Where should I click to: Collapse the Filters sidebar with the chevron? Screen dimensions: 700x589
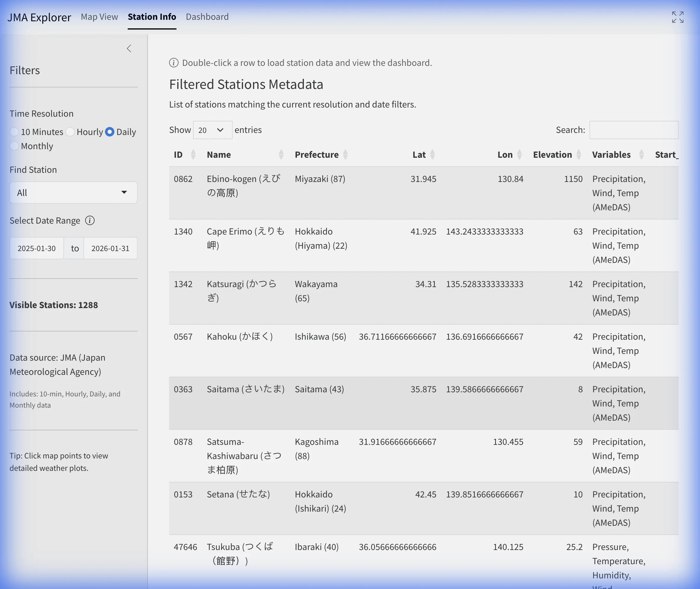point(129,49)
